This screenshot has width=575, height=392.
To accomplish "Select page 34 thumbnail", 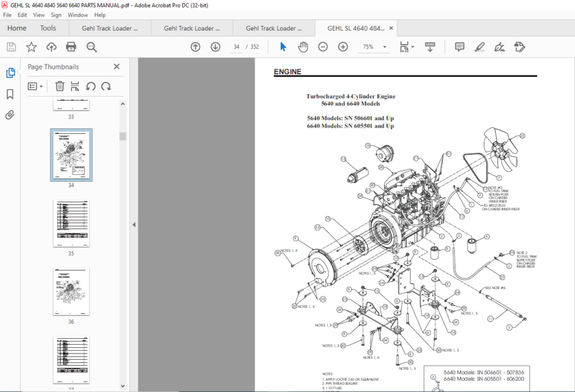I will [71, 155].
